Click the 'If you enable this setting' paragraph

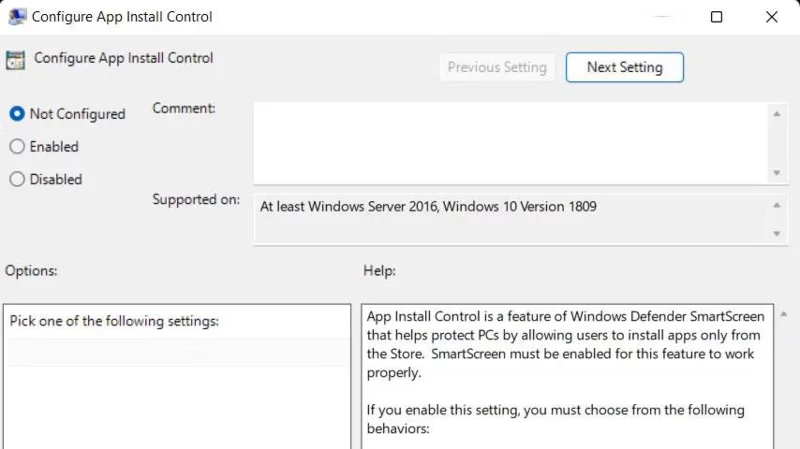tap(555, 419)
